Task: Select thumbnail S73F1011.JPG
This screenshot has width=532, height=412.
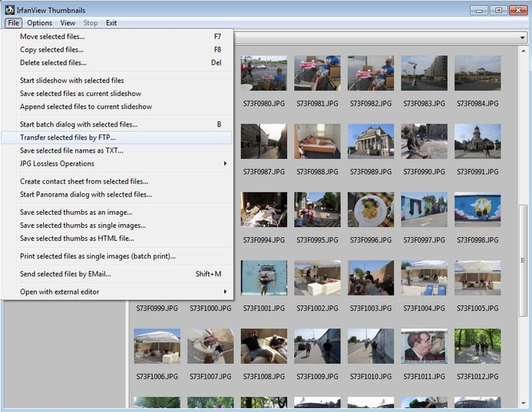Action: tap(424, 346)
